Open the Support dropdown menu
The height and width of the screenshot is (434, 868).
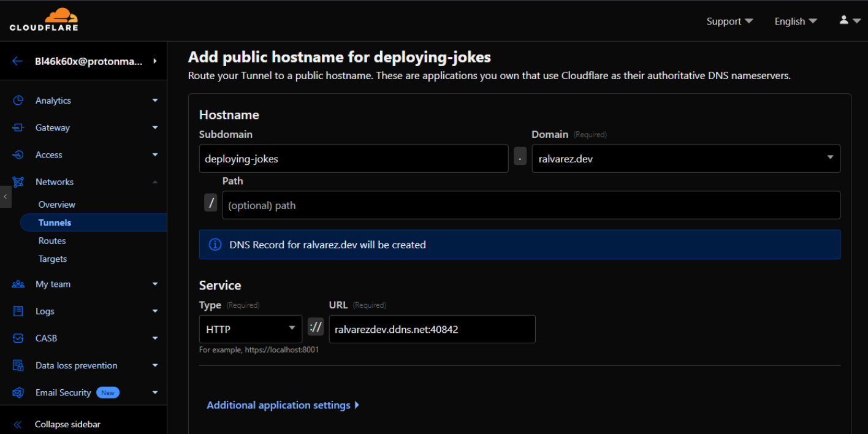[x=729, y=21]
